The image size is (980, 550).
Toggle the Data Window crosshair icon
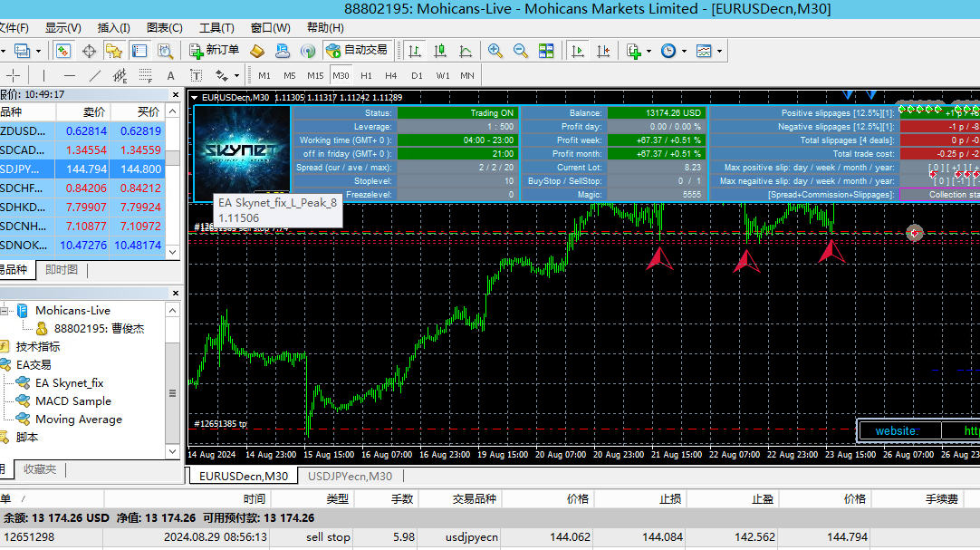[90, 51]
